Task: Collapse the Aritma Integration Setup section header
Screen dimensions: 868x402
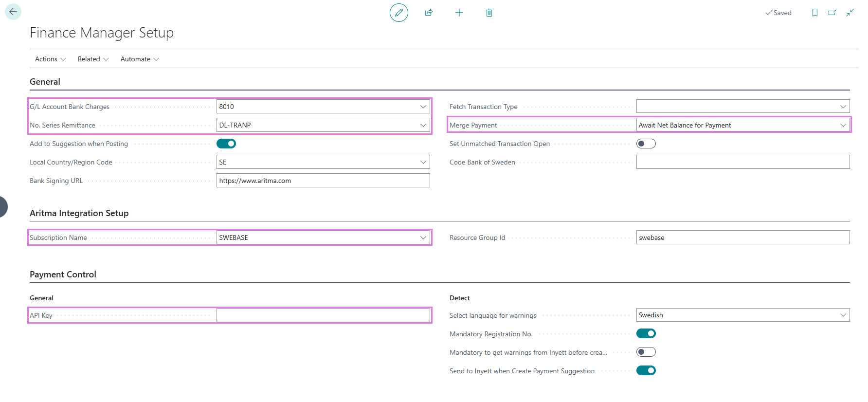Action: (79, 213)
